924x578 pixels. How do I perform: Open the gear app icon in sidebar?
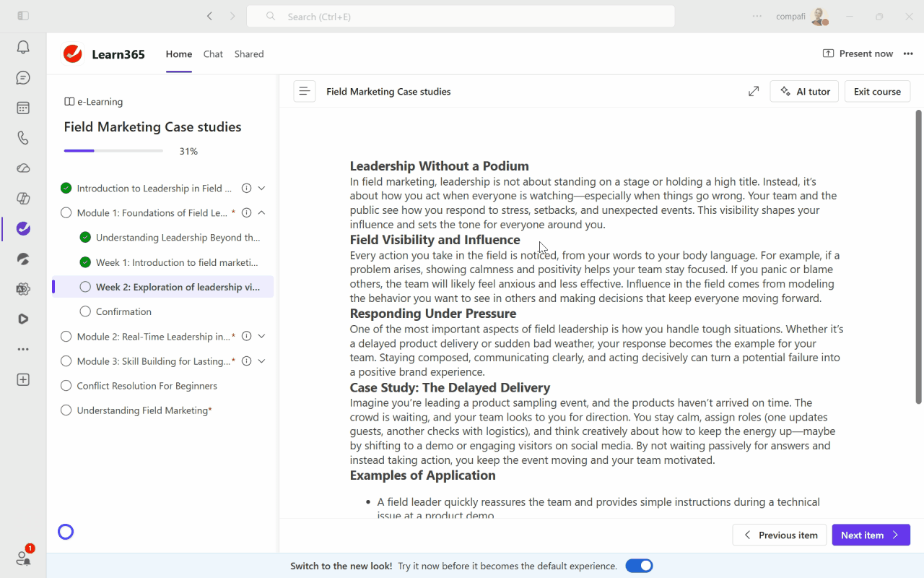tap(23, 289)
